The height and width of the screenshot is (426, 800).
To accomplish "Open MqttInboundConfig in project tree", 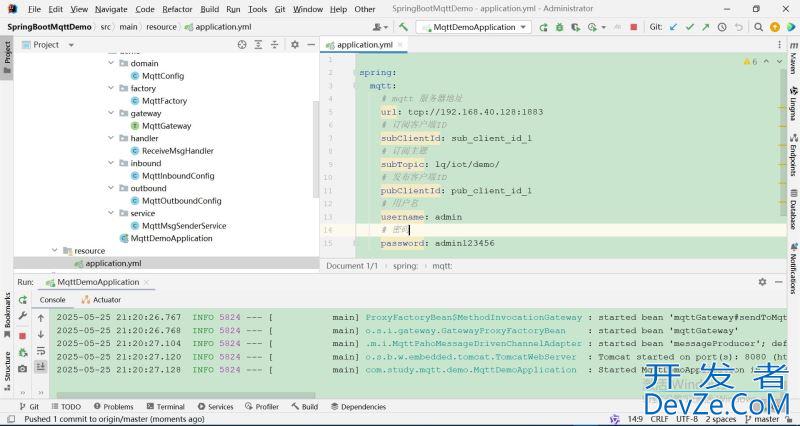I will pos(177,176).
